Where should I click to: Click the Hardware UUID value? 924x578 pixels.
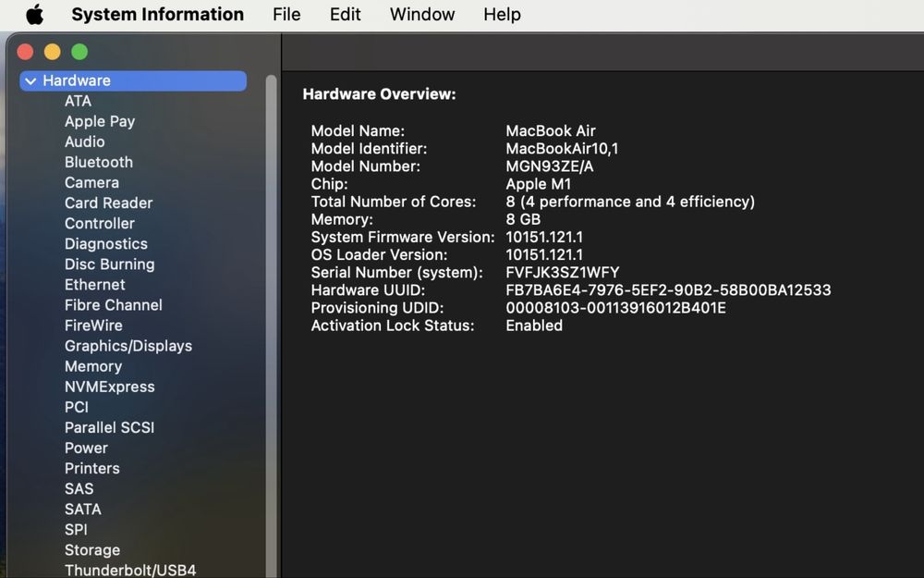(668, 290)
